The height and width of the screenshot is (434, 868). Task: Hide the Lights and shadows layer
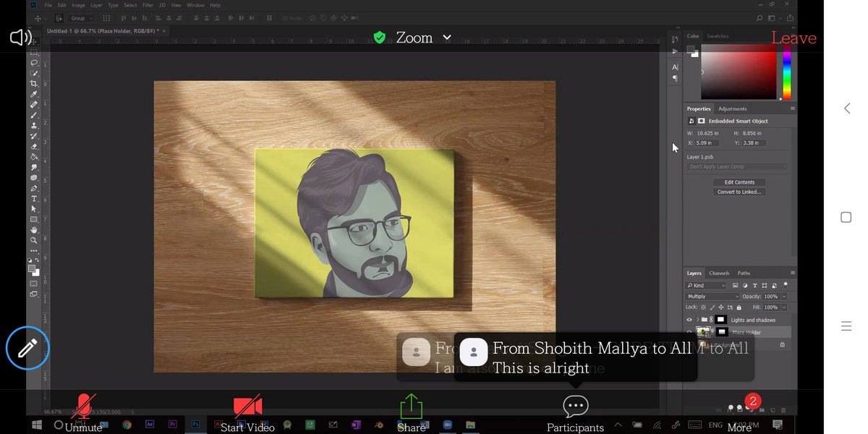[689, 320]
